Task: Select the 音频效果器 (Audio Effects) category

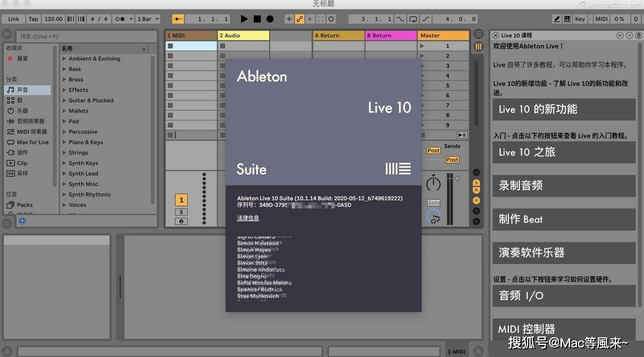Action: pos(28,121)
